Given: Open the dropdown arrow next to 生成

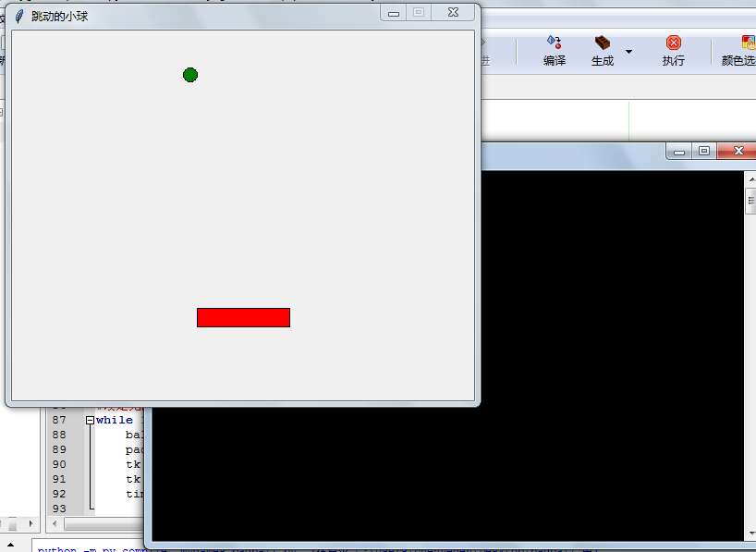Looking at the screenshot, I should 628,52.
